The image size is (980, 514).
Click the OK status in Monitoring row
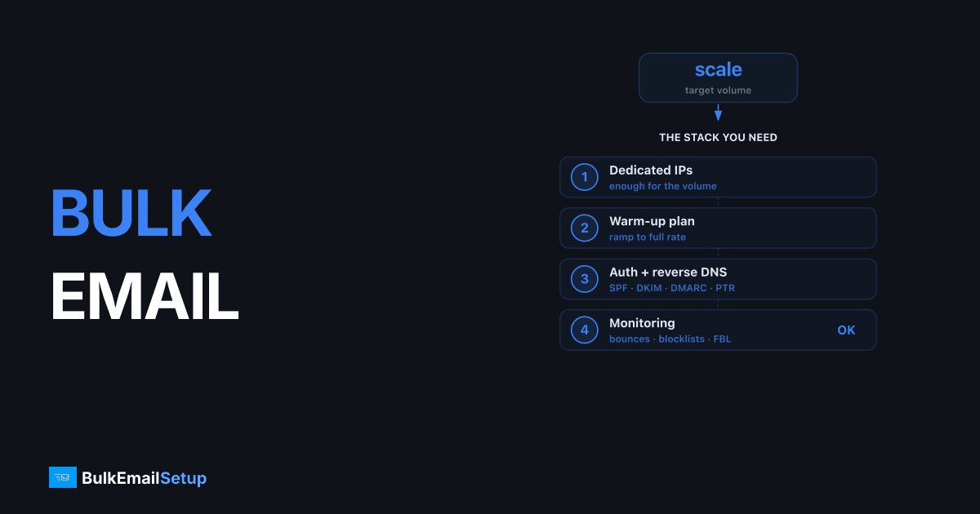coord(846,330)
